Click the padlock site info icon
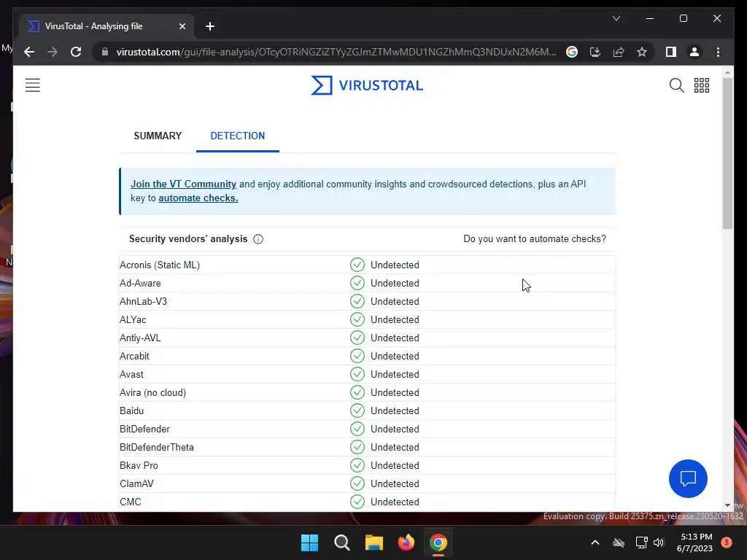Image resolution: width=747 pixels, height=560 pixels. 105,52
